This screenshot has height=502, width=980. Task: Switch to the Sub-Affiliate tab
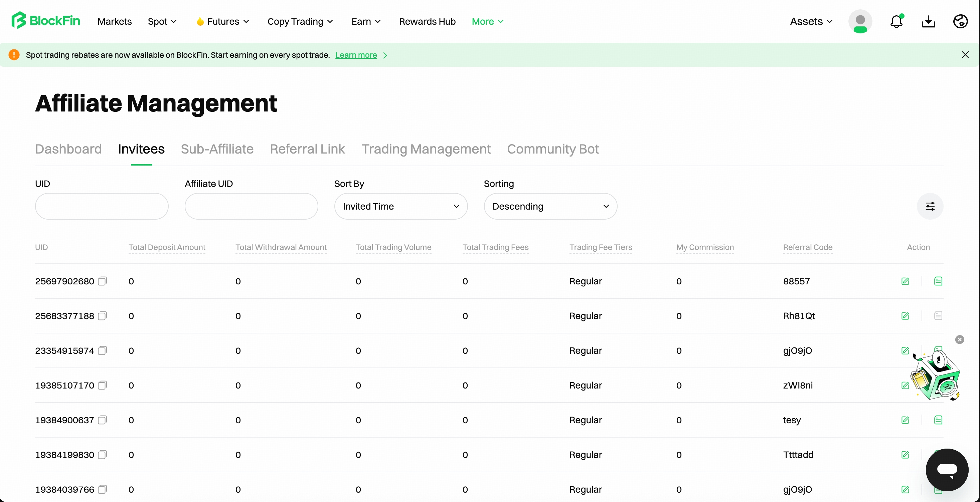(x=217, y=149)
